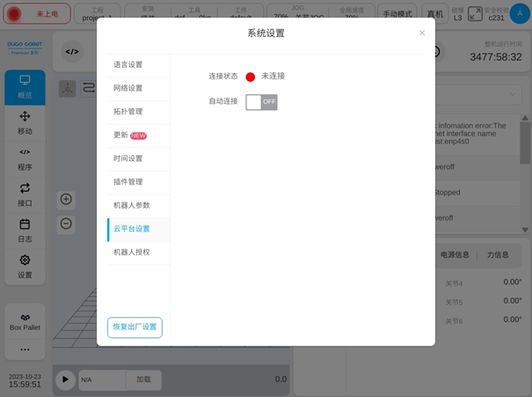Click the 未上电 power status button

38,13
